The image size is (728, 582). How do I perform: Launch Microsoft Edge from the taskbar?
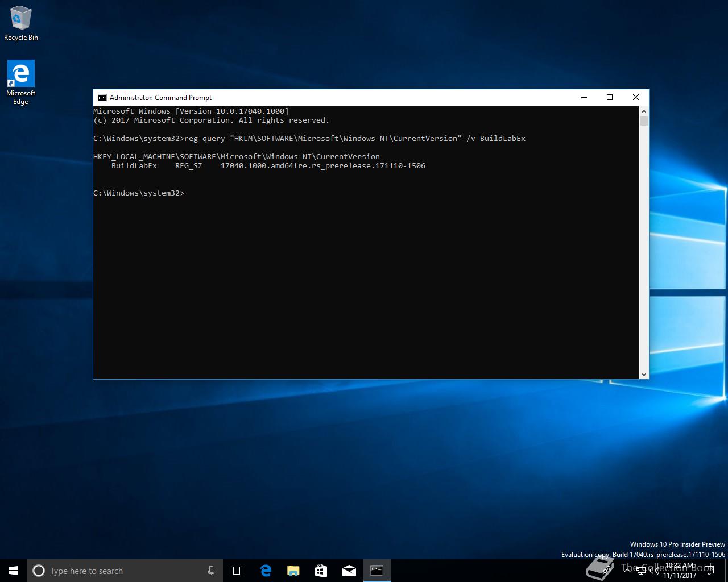point(265,571)
